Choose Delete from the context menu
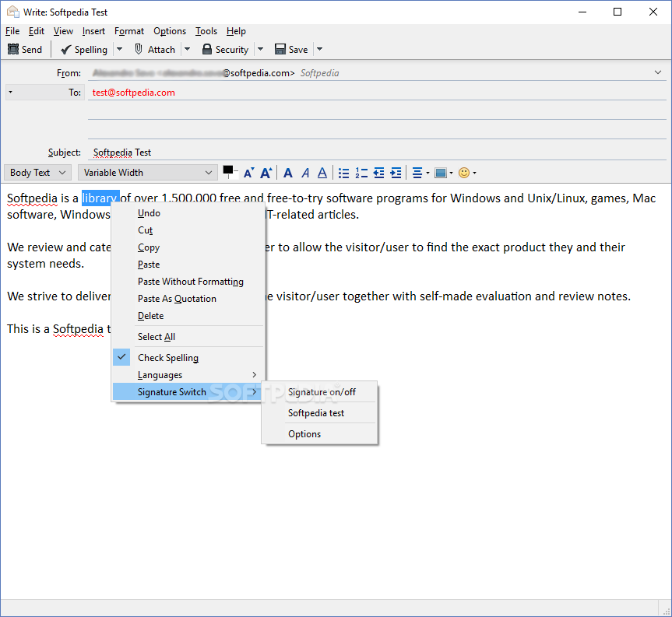 188,316
